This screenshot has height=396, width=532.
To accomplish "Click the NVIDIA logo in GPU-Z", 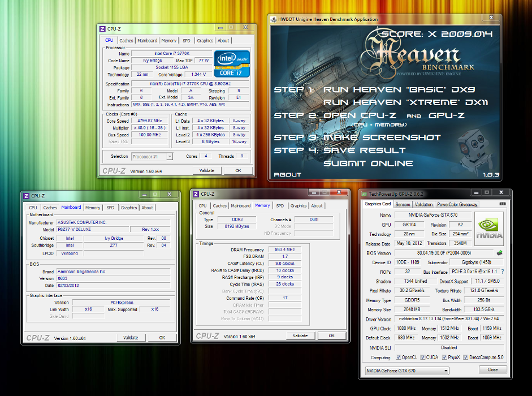I will point(489,229).
